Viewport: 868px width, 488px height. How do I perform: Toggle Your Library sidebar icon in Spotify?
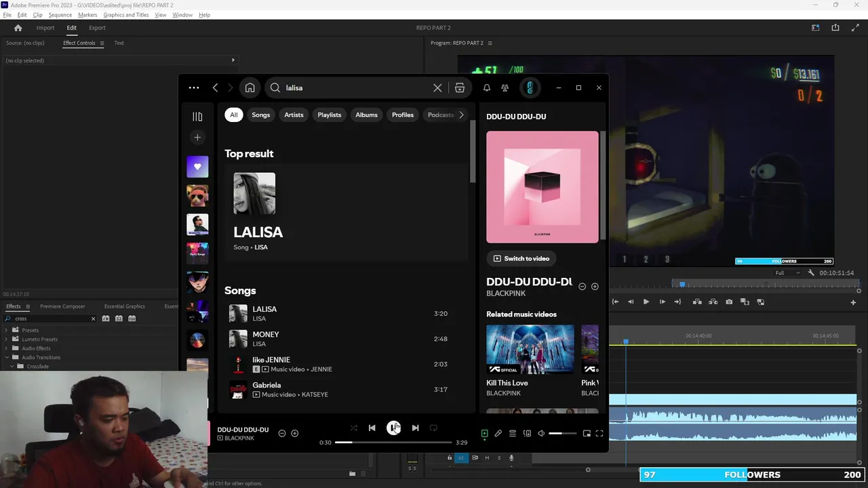coord(197,117)
